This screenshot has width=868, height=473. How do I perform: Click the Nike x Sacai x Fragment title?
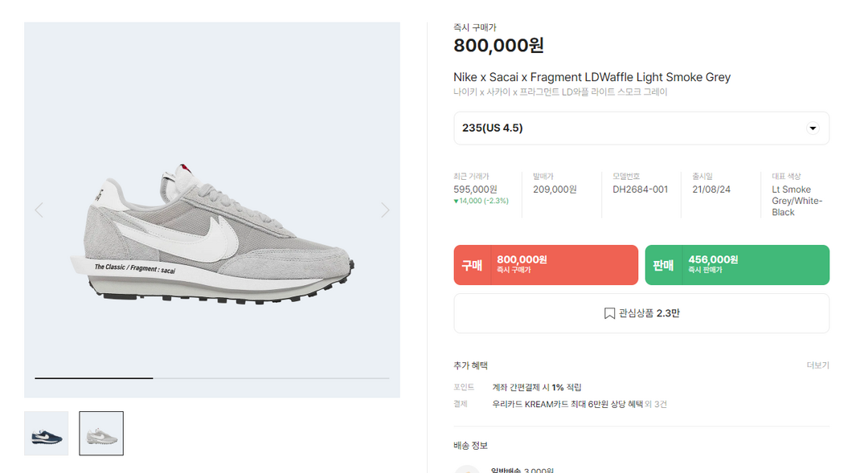[592, 77]
